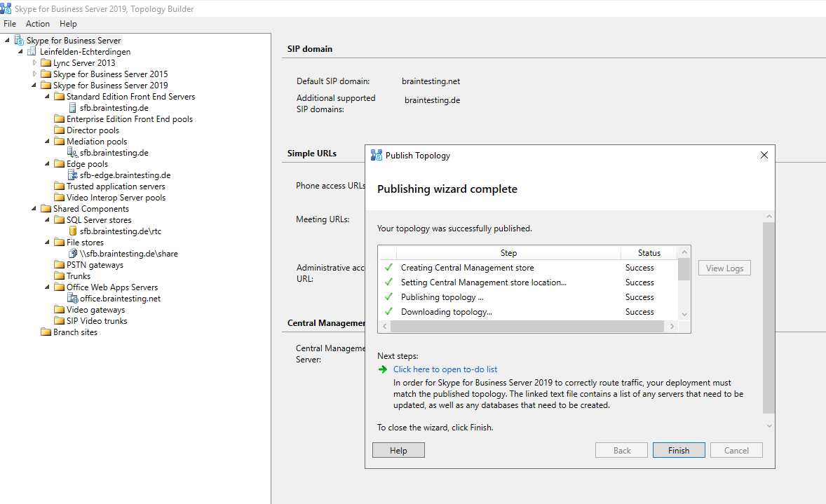This screenshot has height=504, width=826.
Task: Collapse the Shared Components node
Action: [34, 208]
